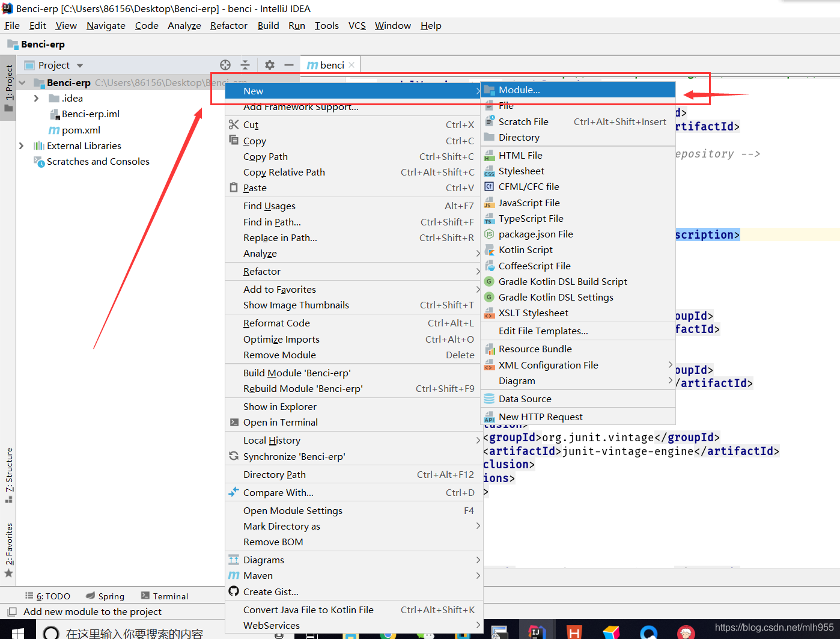Click the collapse all icon in Project panel

pos(245,65)
